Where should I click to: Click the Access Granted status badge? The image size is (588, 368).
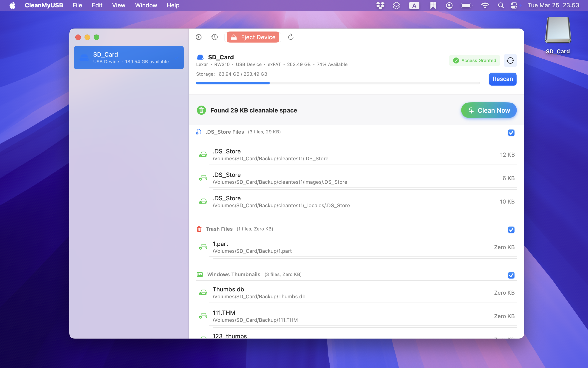coord(474,60)
